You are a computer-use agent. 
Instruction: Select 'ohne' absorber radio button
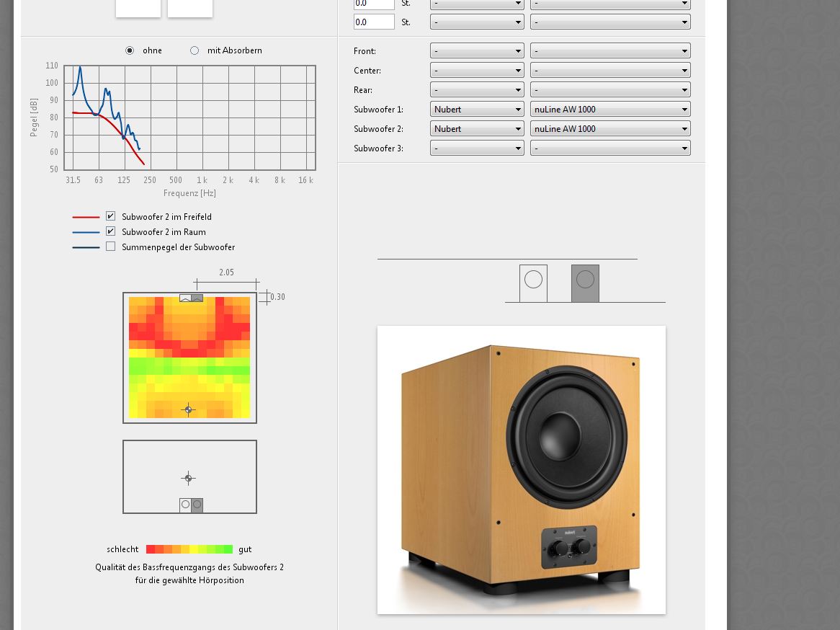130,50
